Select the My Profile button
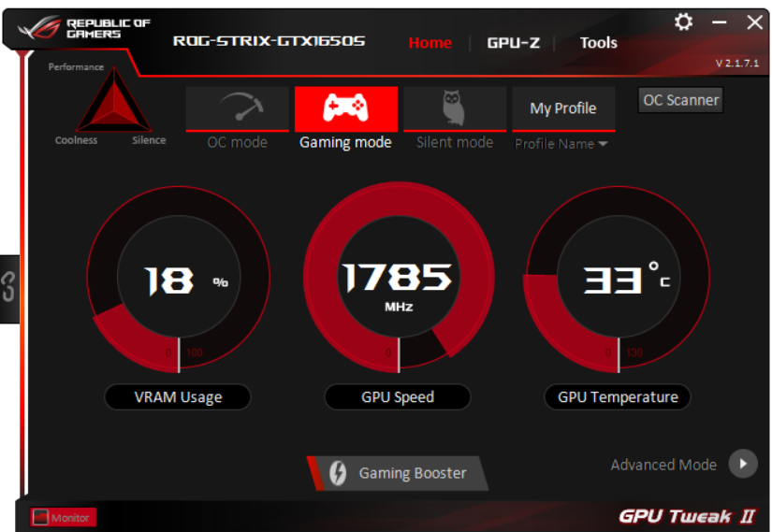 (x=563, y=108)
